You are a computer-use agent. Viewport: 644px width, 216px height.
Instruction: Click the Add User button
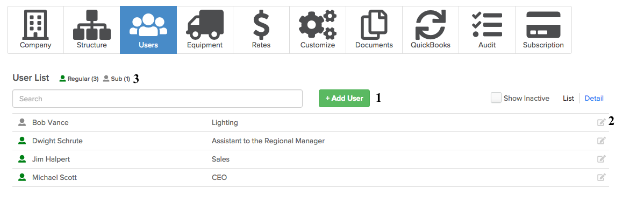(x=344, y=98)
